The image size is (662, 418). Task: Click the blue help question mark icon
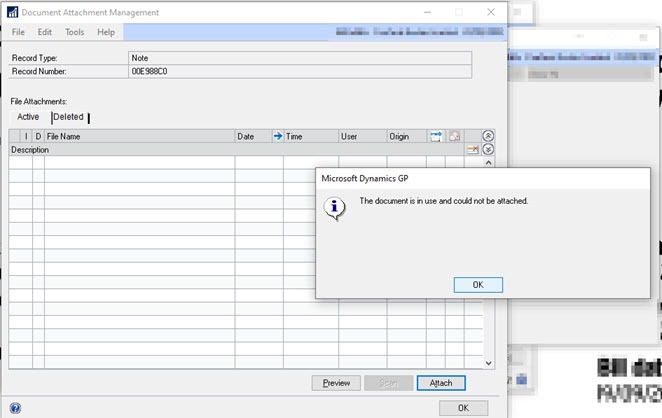[15, 408]
